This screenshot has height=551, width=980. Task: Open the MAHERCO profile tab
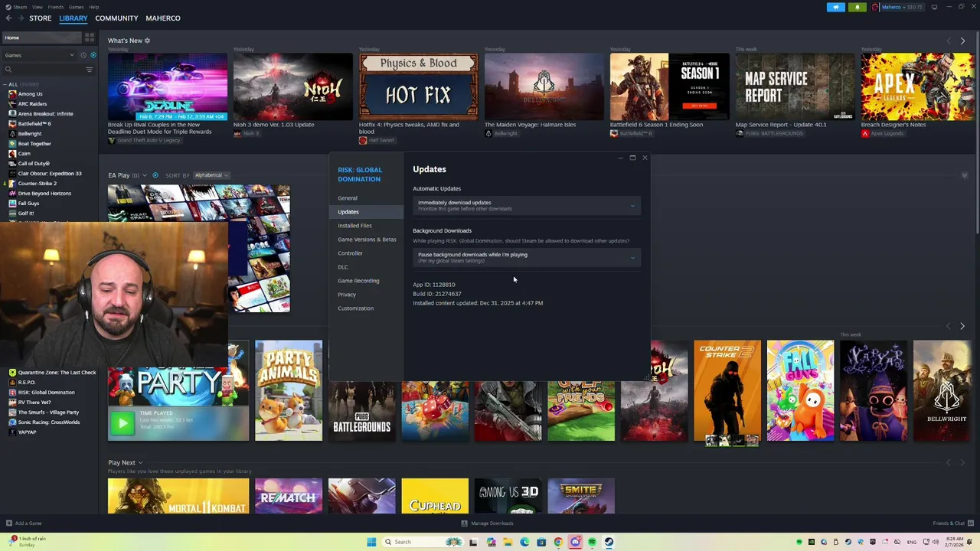pos(163,18)
